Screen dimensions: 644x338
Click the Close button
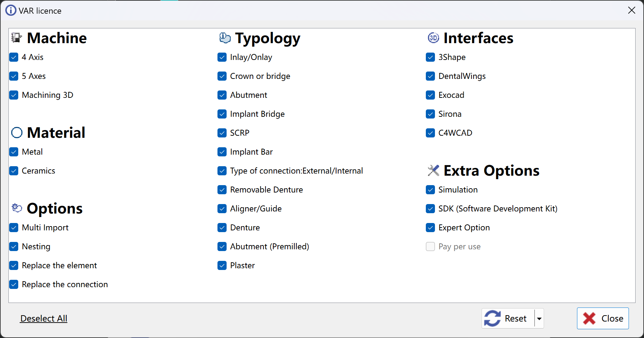click(x=603, y=318)
